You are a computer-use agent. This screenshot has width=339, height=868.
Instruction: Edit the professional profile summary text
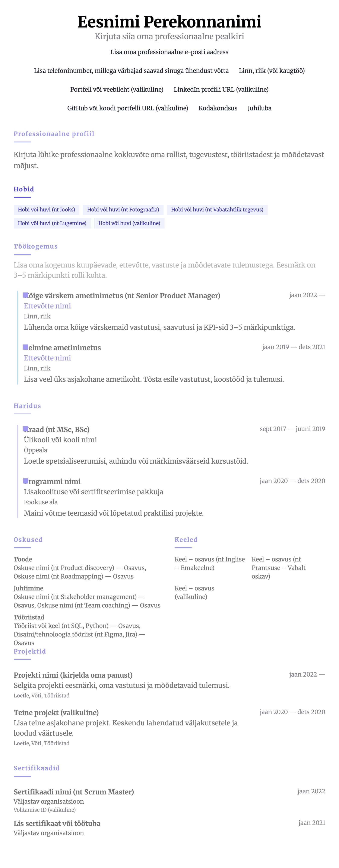169,160
